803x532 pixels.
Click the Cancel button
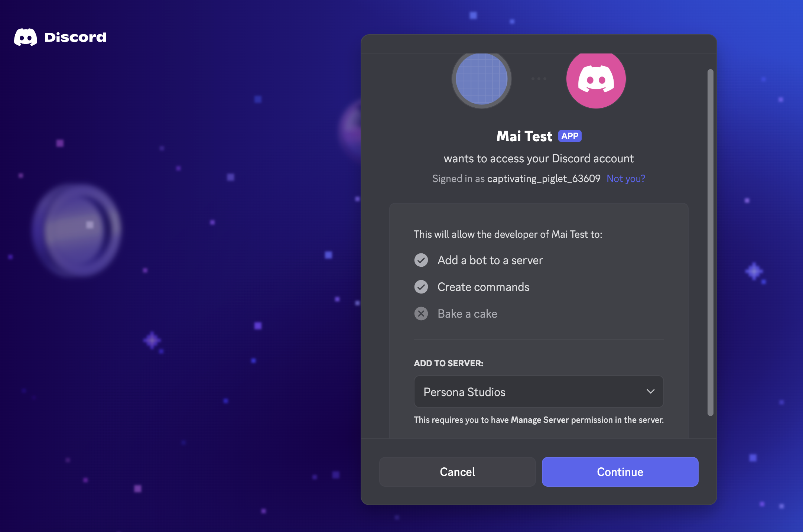point(457,472)
